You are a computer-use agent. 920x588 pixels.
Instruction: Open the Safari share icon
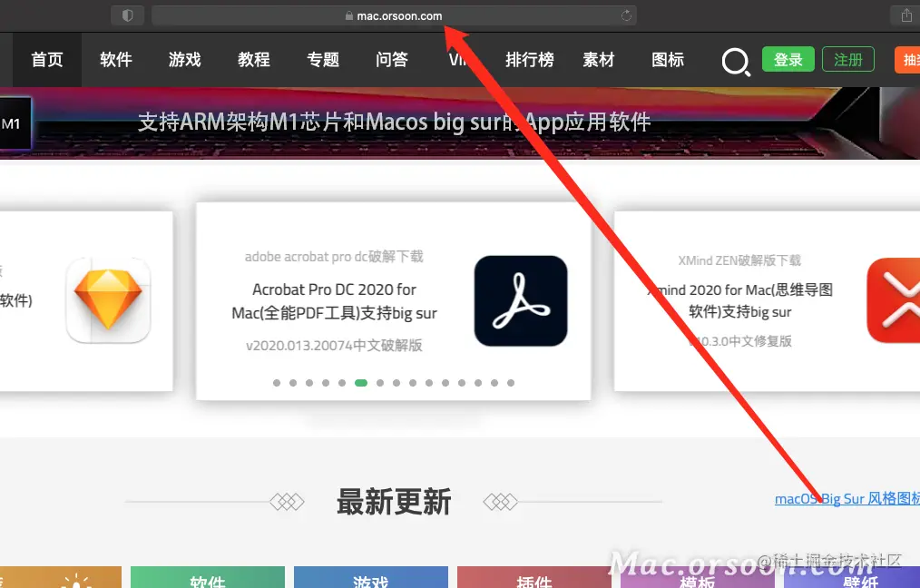pos(906,15)
